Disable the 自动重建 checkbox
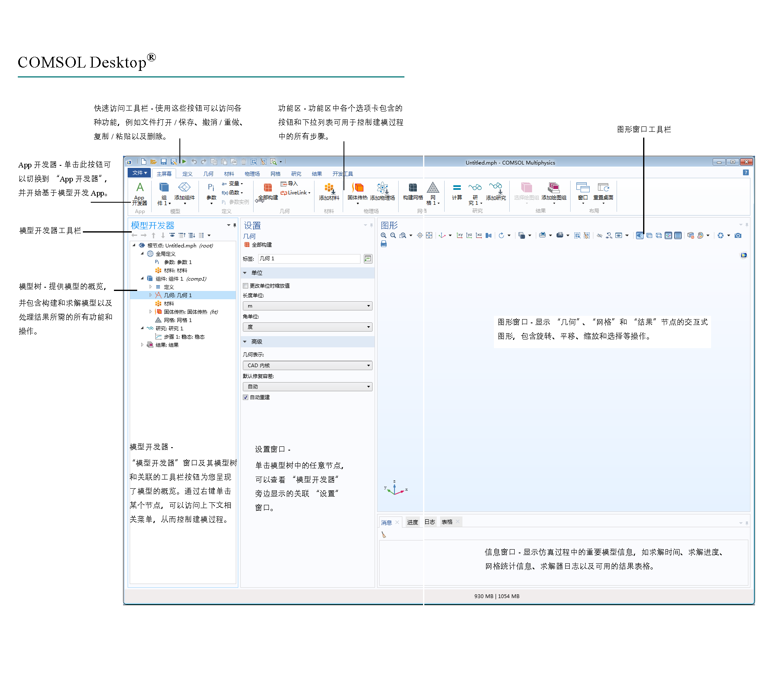This screenshot has width=784, height=693. click(x=246, y=397)
